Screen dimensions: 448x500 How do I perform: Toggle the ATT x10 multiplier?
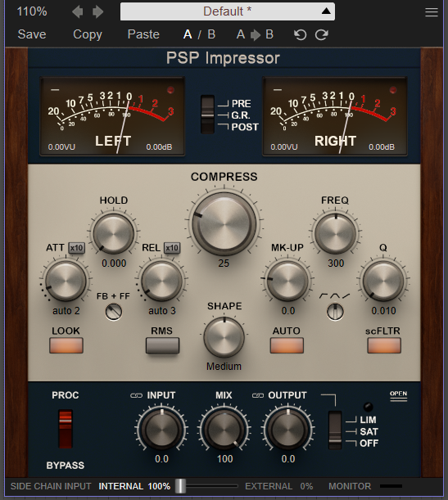pos(77,248)
